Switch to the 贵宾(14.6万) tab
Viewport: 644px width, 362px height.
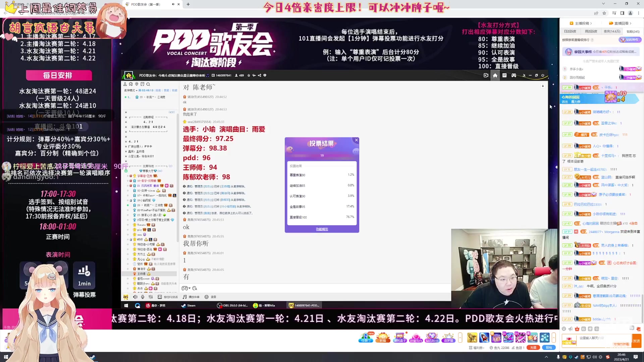point(612,32)
